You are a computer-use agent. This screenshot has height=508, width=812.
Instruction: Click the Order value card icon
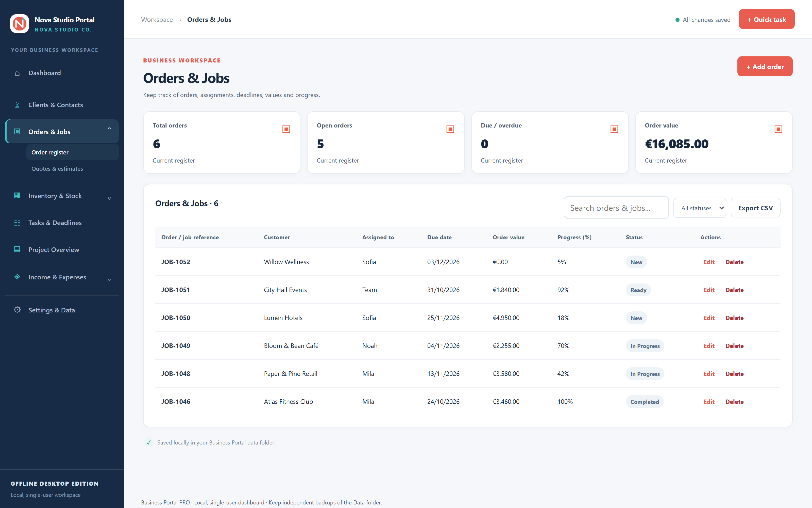pos(779,129)
